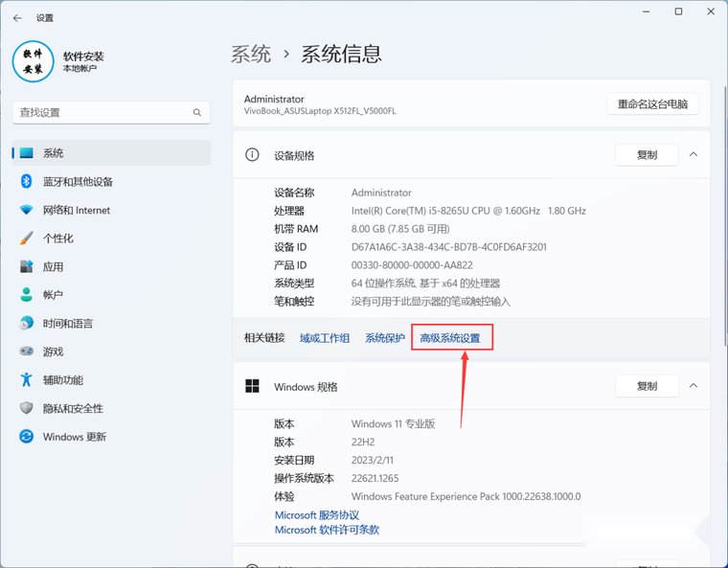Collapse the Windows 规格 section chevron
728x568 pixels.
click(694, 386)
